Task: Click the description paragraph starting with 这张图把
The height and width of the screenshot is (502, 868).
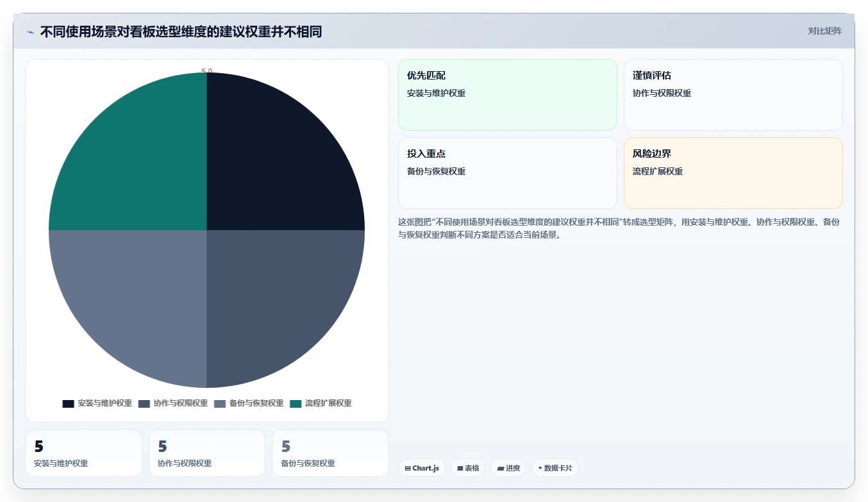Action: 619,228
